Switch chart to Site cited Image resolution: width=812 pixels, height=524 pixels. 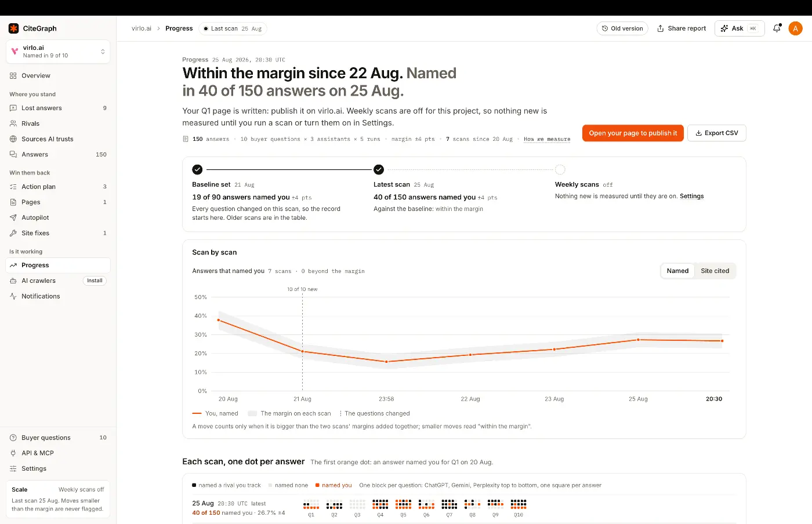[x=715, y=271]
